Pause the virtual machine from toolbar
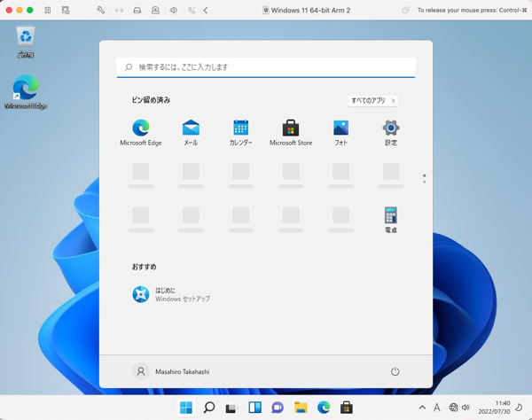Screen dimensions: 532x420 pyautogui.click(x=48, y=10)
